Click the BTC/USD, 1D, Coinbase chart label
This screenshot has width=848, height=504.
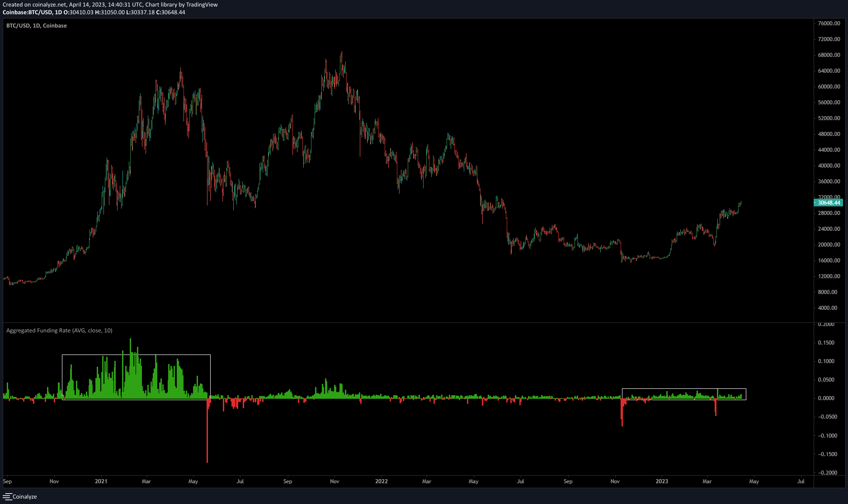pyautogui.click(x=37, y=26)
